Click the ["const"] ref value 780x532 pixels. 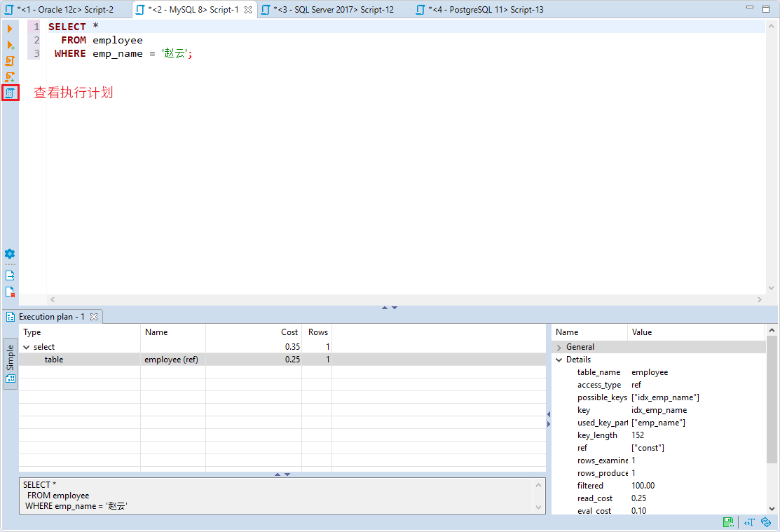(x=648, y=448)
